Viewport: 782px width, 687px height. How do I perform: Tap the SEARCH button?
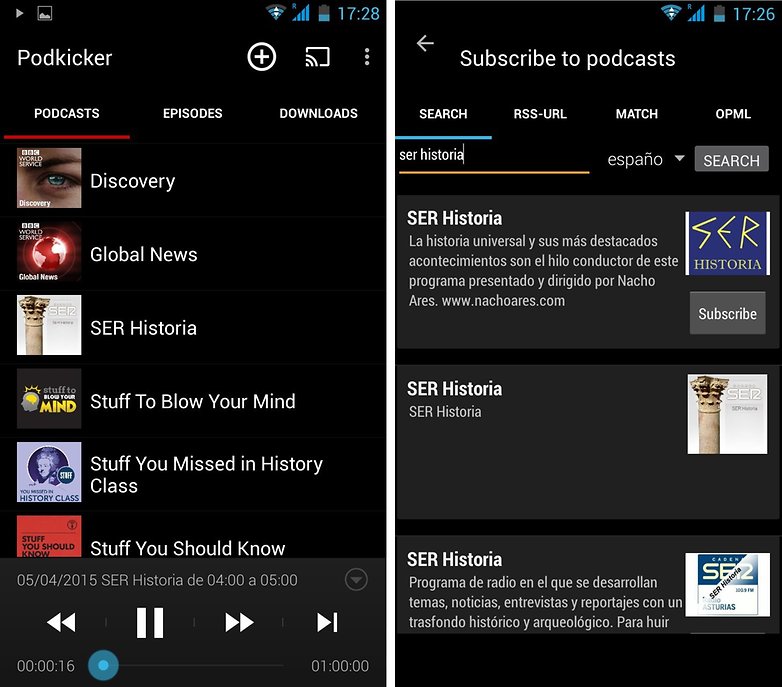point(731,160)
